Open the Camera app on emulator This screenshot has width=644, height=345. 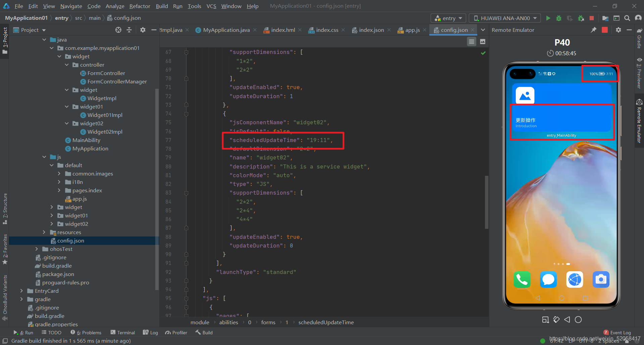point(601,279)
